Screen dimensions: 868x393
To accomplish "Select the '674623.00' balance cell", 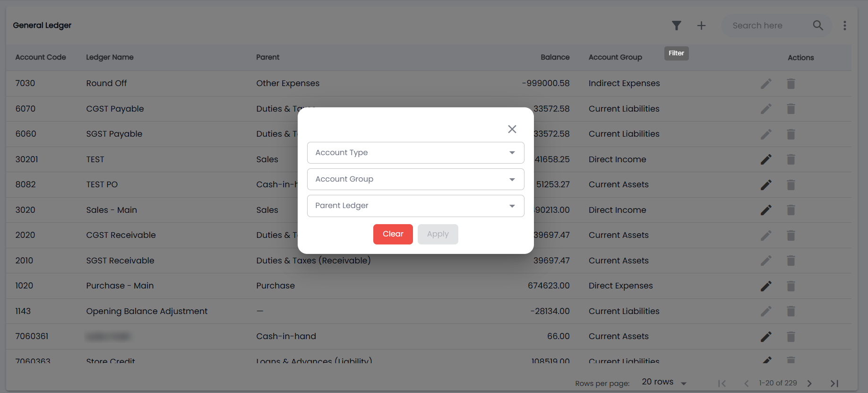I will [549, 286].
